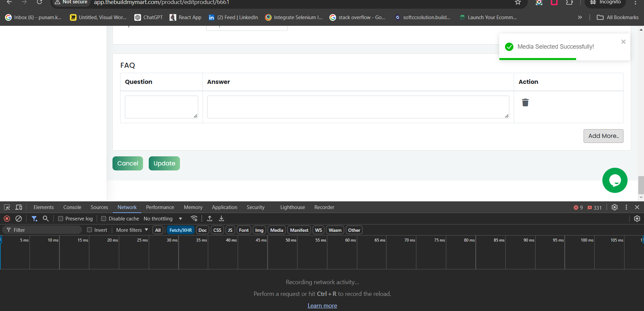This screenshot has width=644, height=311.
Task: Switch to the Application tab
Action: coord(224,207)
